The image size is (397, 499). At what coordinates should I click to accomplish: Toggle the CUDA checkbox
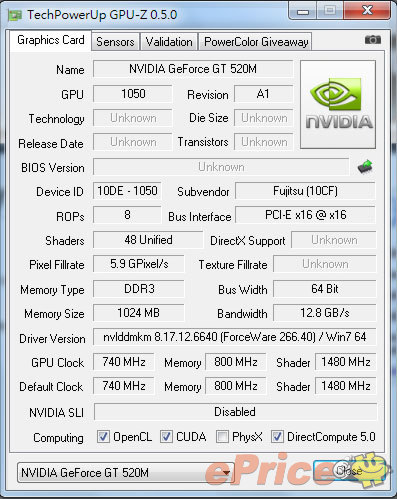pos(166,436)
